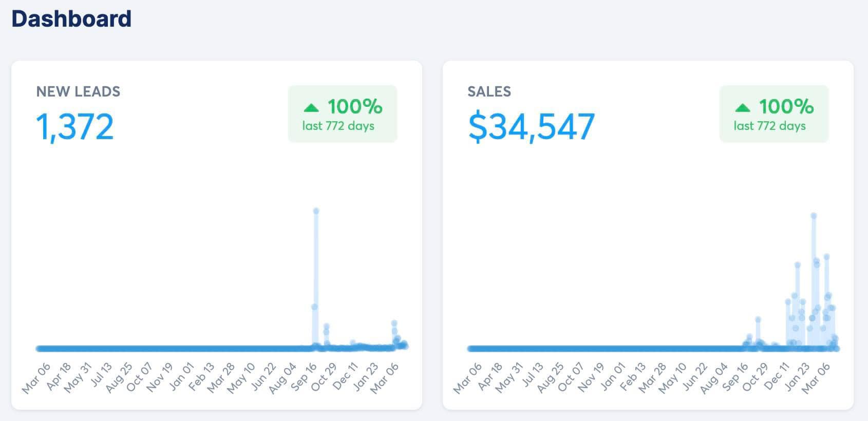The image size is (868, 421).
Task: Click the Aug 04 axis label in Sales chart
Action: click(x=715, y=377)
